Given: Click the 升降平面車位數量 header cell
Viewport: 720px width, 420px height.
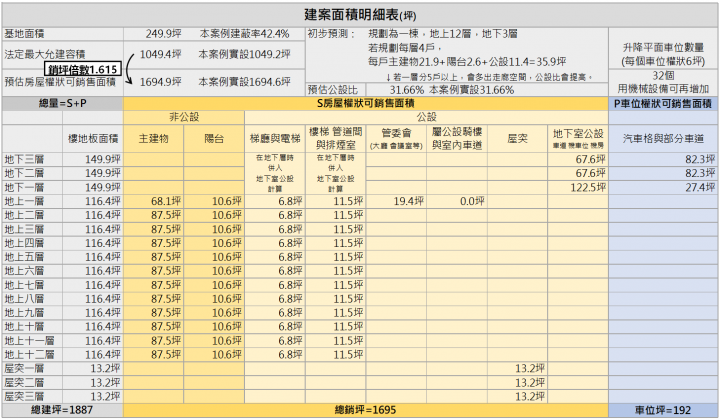Looking at the screenshot, I should coord(663,48).
